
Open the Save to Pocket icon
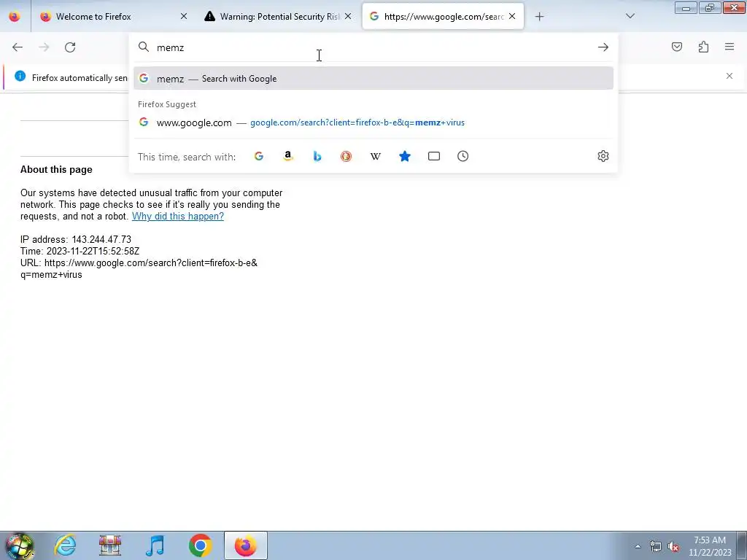[676, 47]
